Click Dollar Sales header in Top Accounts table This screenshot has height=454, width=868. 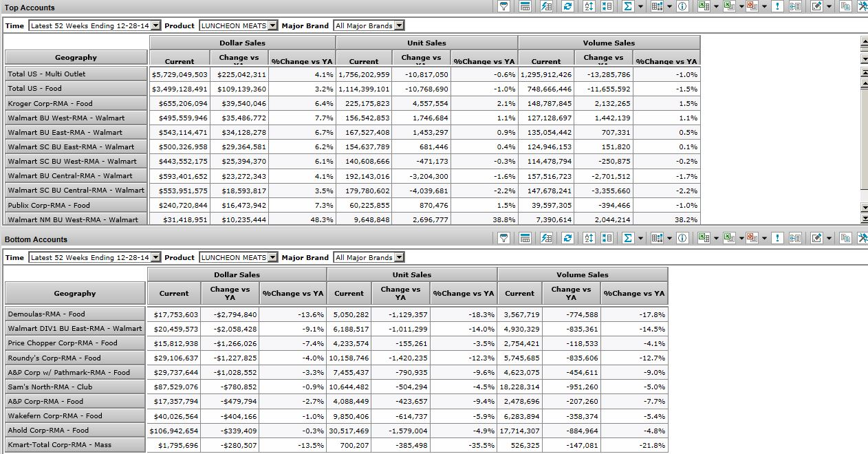pos(242,43)
